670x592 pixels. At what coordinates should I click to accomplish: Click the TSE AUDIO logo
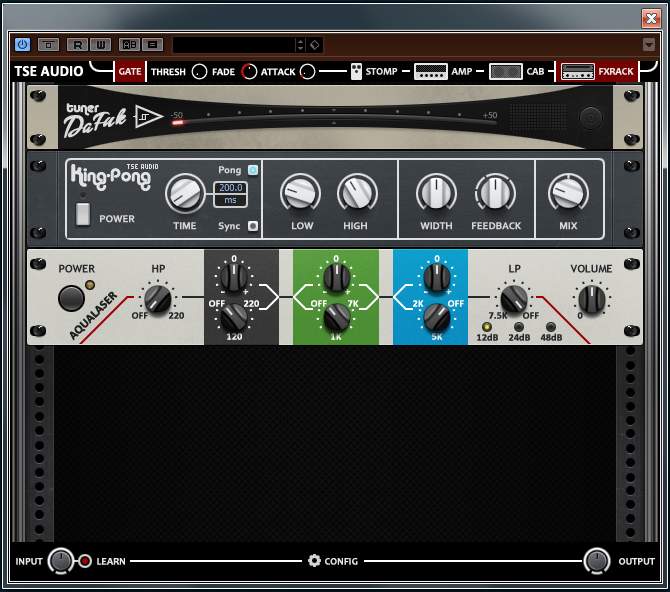point(49,71)
